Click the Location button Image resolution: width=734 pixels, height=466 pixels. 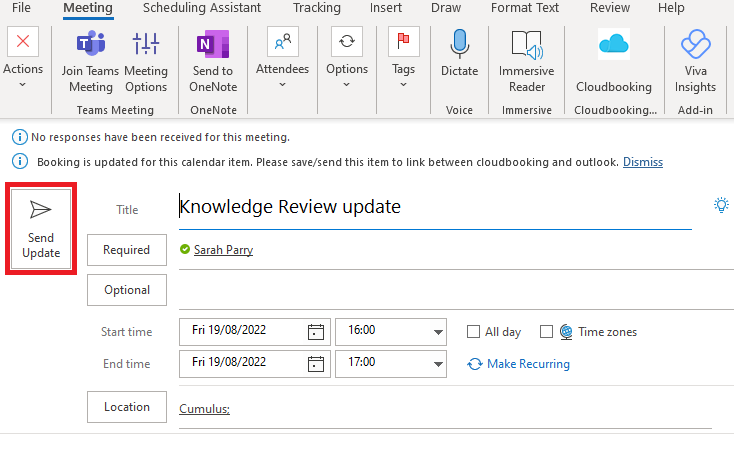[x=127, y=407]
